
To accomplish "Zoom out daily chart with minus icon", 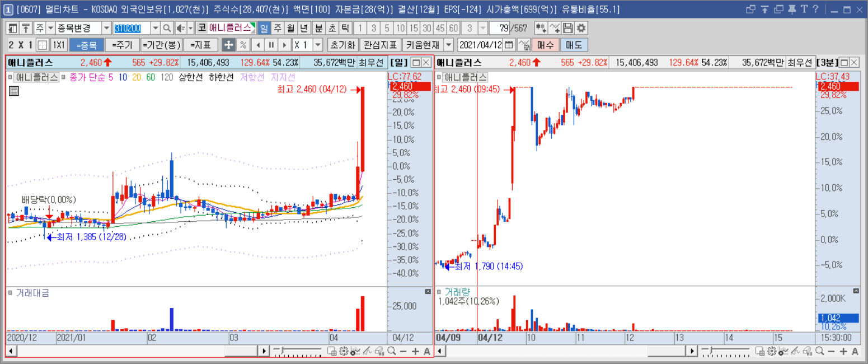I will 403,351.
